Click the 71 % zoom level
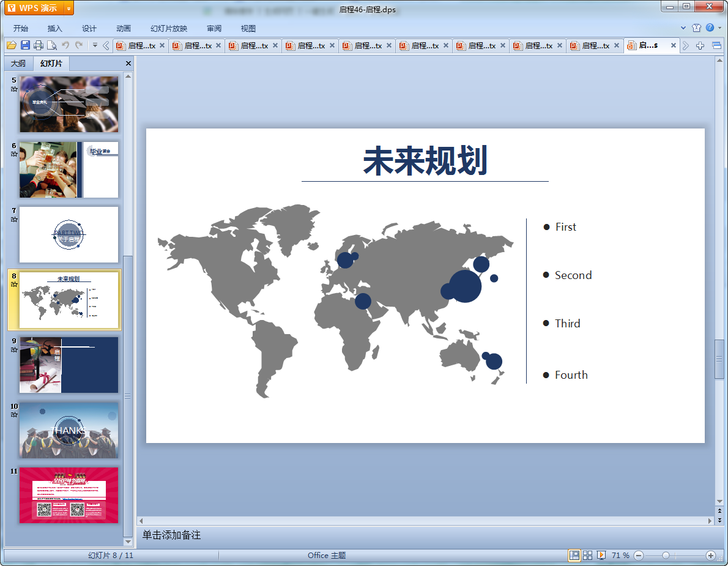 point(620,556)
